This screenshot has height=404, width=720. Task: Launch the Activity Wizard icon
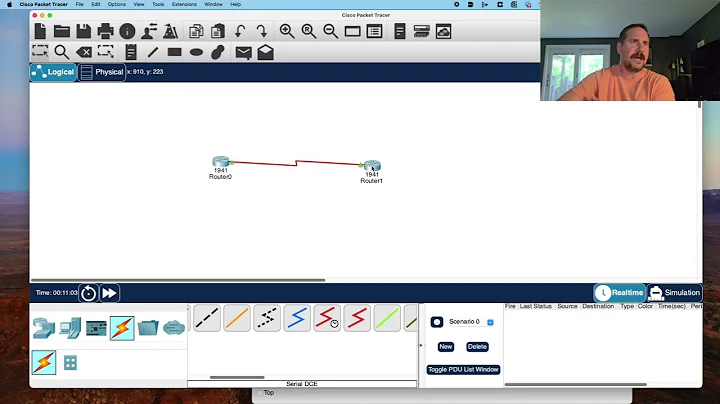[x=170, y=31]
